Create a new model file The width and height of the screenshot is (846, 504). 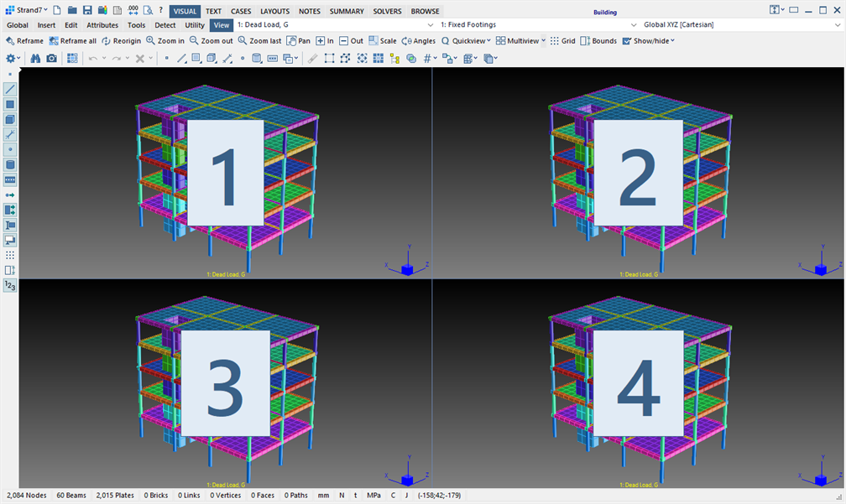tap(57, 10)
